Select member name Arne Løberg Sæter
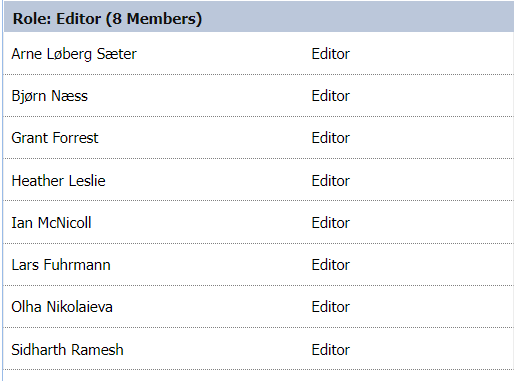 (74, 54)
